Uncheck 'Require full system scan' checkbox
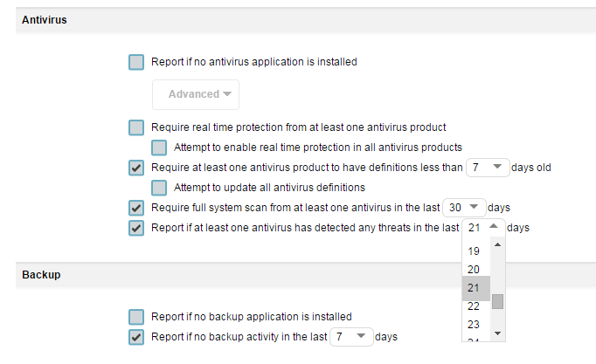 [x=136, y=208]
